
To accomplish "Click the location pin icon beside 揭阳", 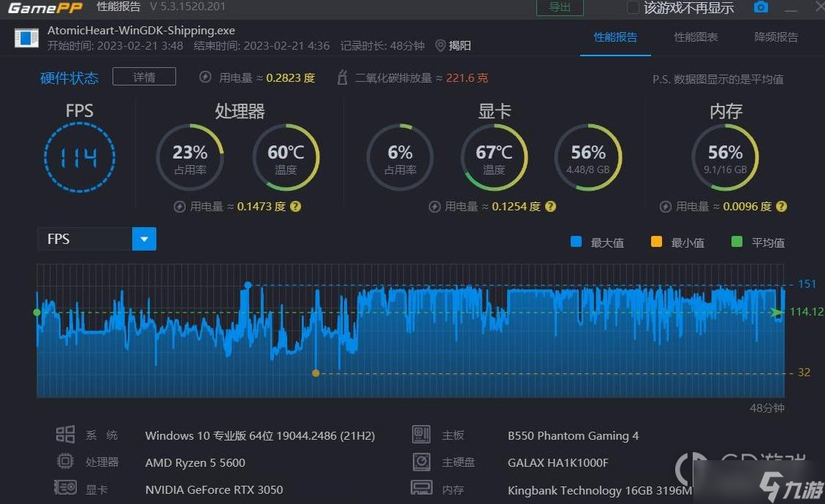I will tap(441, 46).
